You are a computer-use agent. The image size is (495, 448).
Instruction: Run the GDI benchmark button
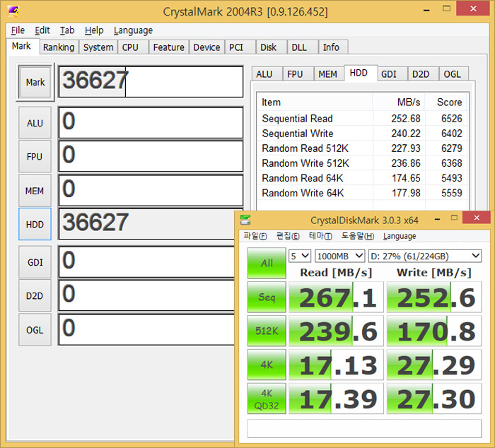(35, 262)
